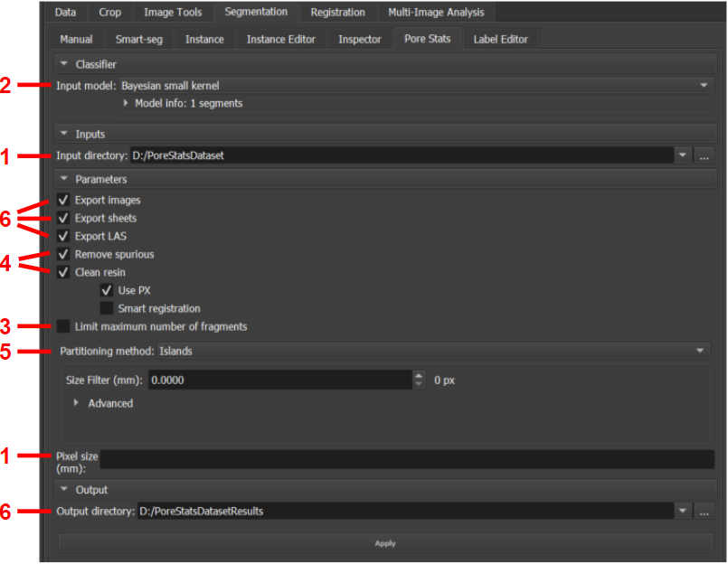Switch to the Registration tab
The height and width of the screenshot is (564, 728).
[x=337, y=13]
